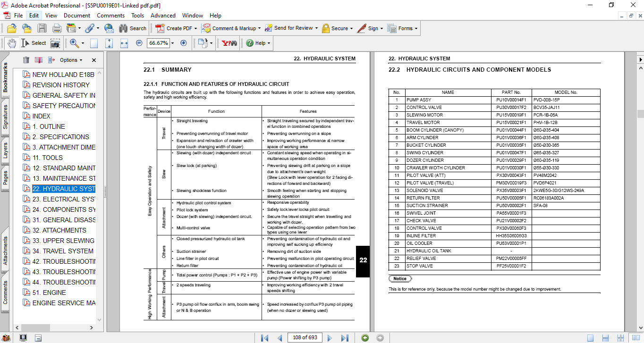
Task: Switch to single page layout view
Action: 590,338
